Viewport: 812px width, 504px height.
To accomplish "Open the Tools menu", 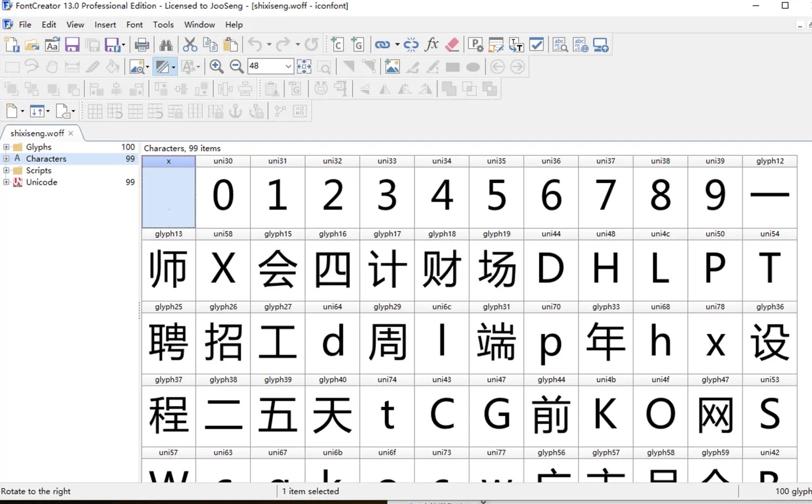I will pyautogui.click(x=163, y=24).
